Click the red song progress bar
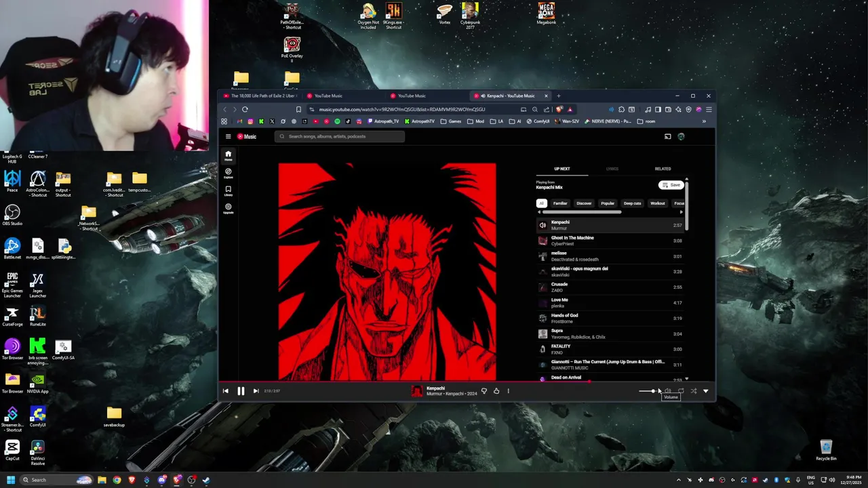The image size is (868, 488). pyautogui.click(x=403, y=382)
